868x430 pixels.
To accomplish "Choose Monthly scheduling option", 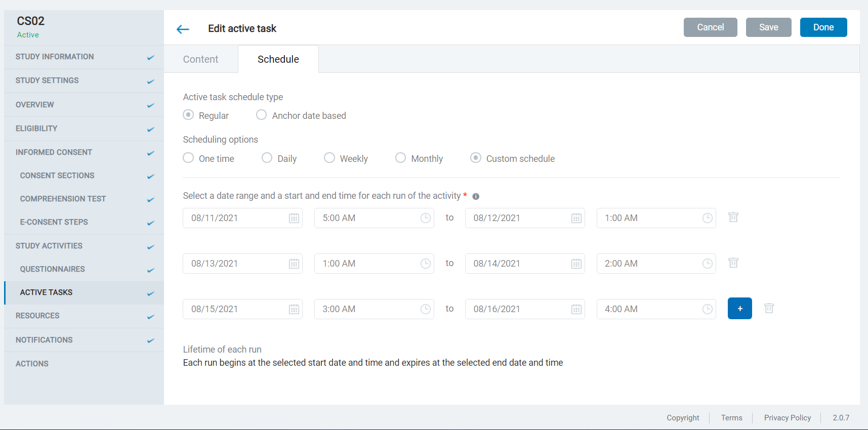I will (x=400, y=158).
